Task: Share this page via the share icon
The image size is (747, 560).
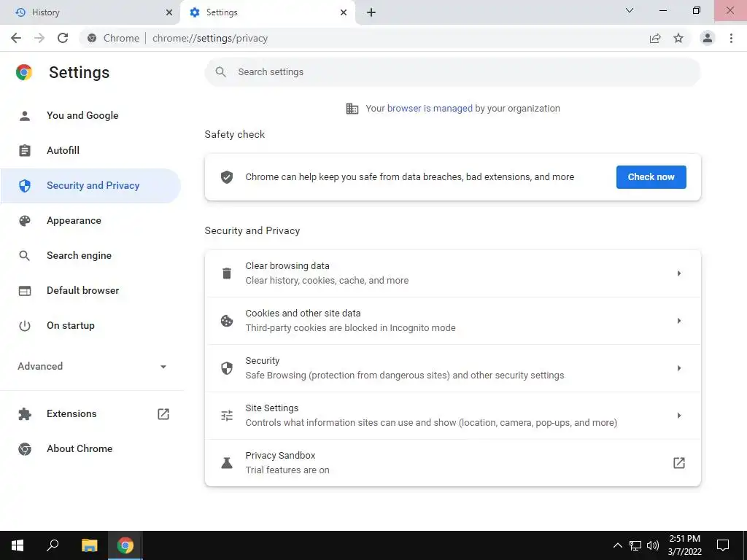Action: pyautogui.click(x=655, y=38)
